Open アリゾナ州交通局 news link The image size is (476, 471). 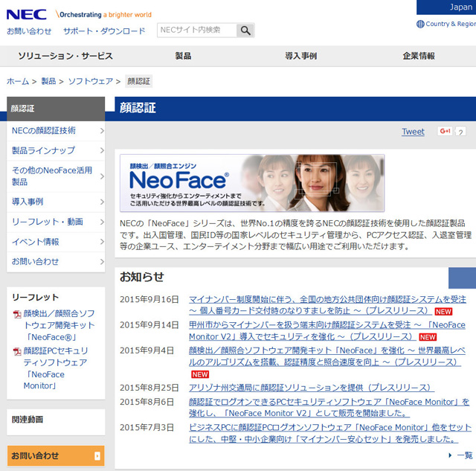[312, 388]
